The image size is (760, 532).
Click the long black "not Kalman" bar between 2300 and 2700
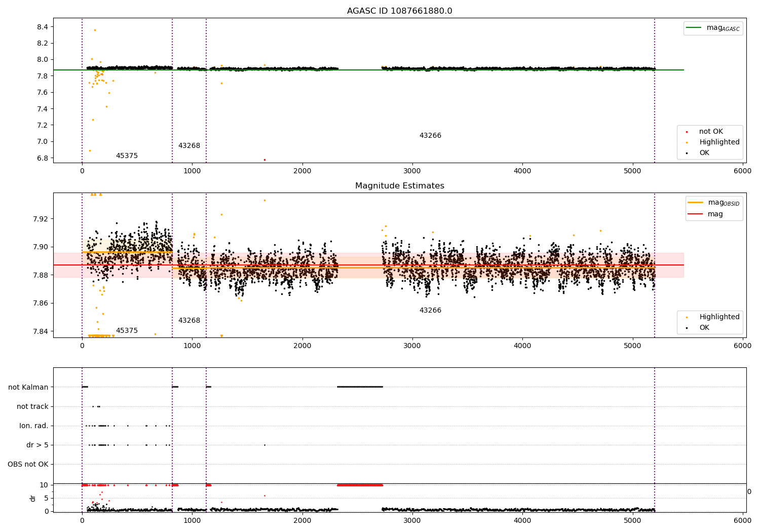[x=360, y=387]
